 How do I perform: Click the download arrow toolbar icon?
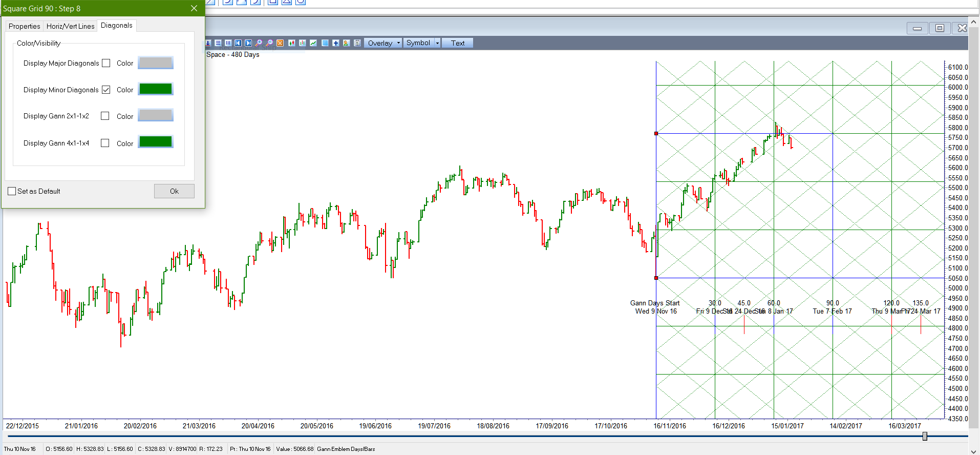tap(208, 43)
